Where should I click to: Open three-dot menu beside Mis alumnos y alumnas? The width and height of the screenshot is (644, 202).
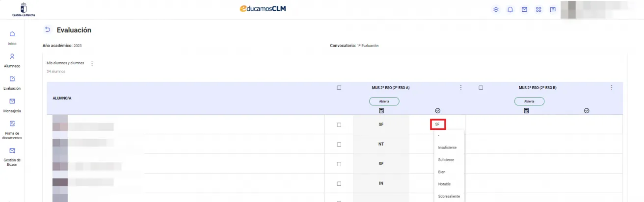point(92,63)
